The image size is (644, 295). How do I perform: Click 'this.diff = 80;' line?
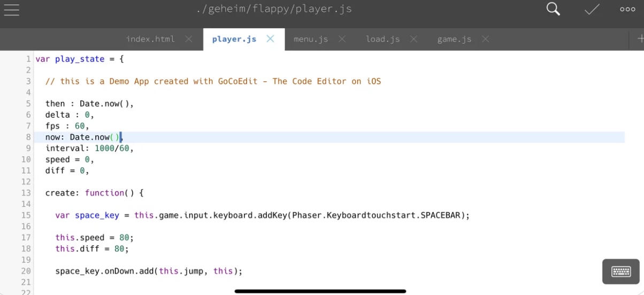[x=92, y=249]
